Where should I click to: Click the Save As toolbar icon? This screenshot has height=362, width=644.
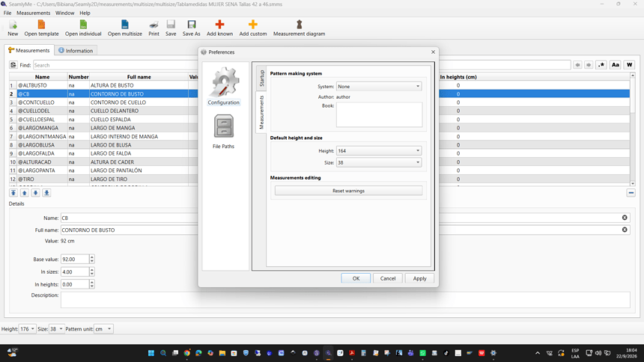pyautogui.click(x=192, y=28)
